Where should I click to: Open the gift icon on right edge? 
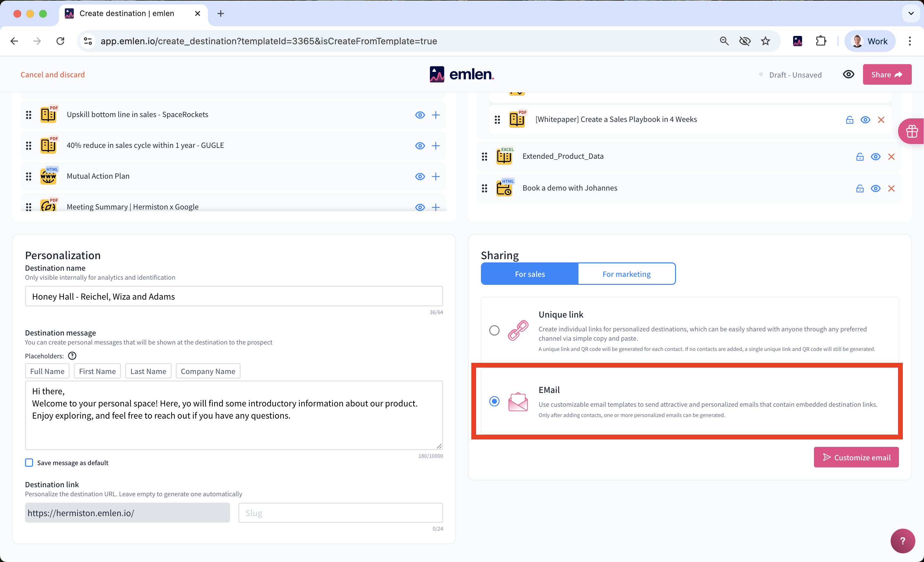[x=911, y=131]
